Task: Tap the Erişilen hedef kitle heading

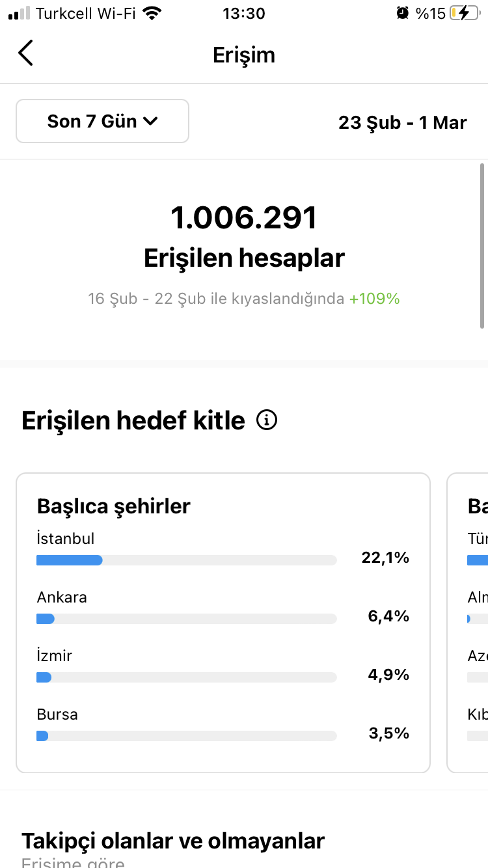Action: (x=133, y=421)
